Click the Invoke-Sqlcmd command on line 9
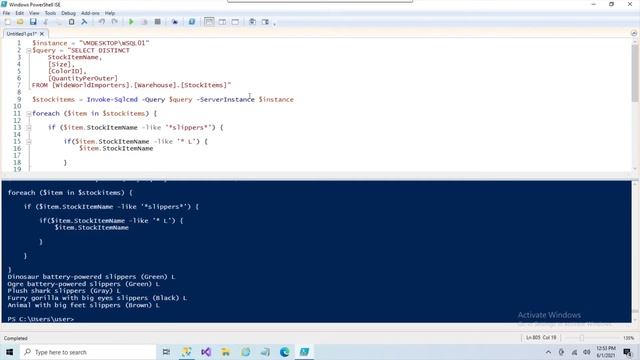The width and height of the screenshot is (640, 360). click(112, 100)
